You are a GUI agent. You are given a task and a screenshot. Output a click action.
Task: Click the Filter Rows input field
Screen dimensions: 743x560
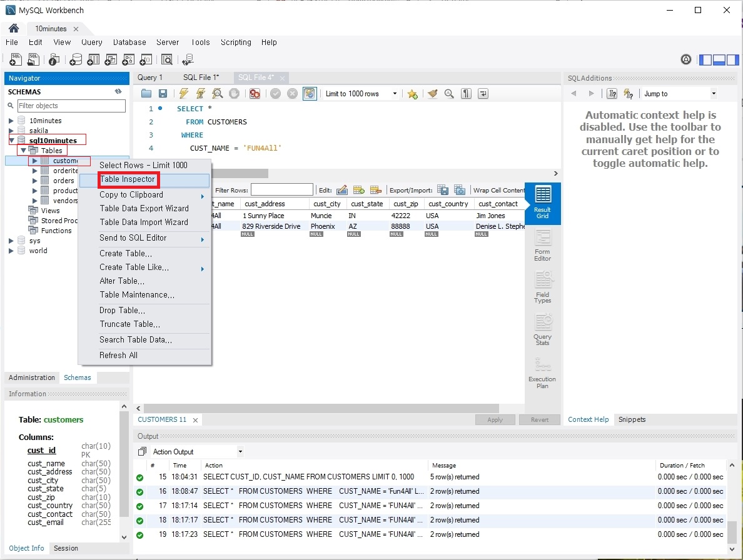pos(282,190)
